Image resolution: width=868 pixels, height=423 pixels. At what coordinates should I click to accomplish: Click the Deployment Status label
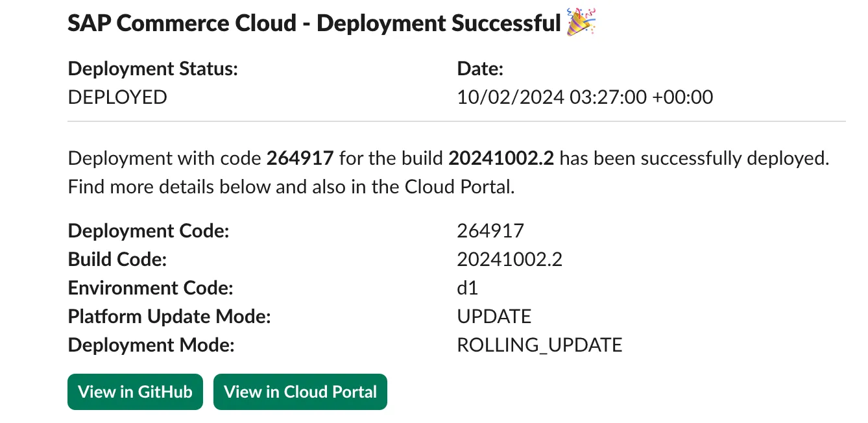[x=153, y=69]
